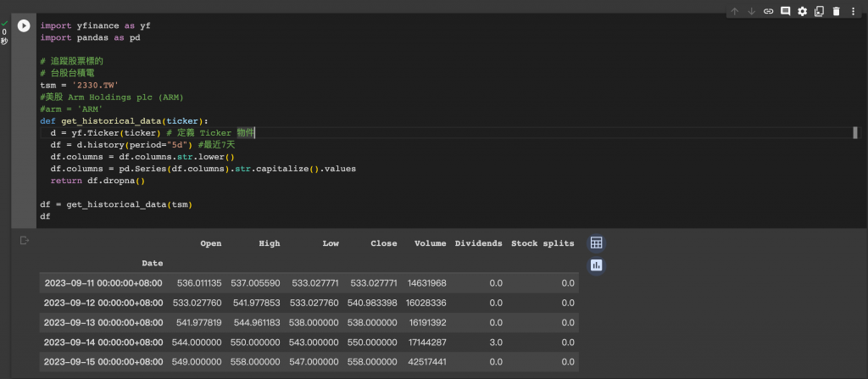The image size is (868, 379).
Task: Select the 2023-09-11 row date
Action: [103, 283]
